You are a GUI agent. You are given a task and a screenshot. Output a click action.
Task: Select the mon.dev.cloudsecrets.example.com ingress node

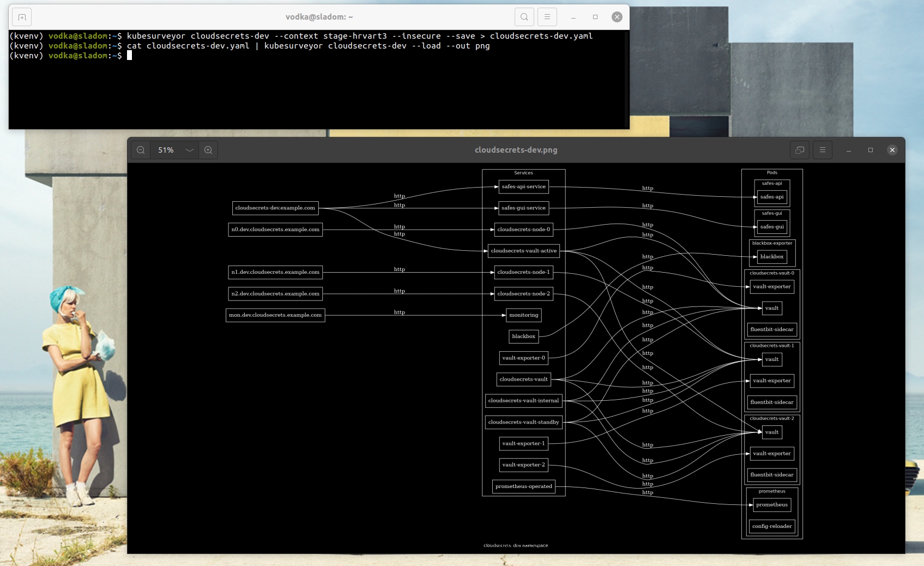pos(275,315)
